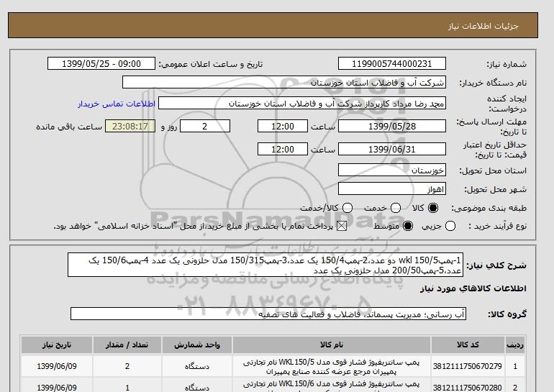Select the کالا/خدمت radio button
Viewport: 554px width, 392px height.
(348, 208)
